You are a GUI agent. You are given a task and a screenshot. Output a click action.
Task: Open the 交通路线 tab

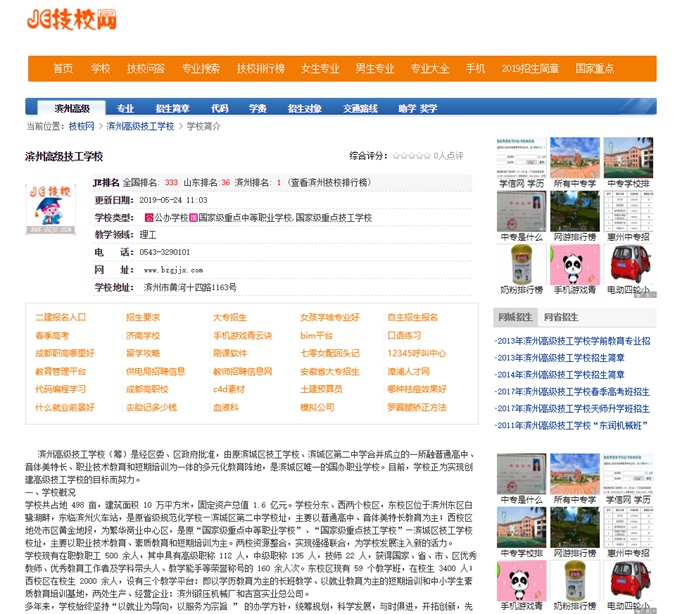click(x=360, y=108)
